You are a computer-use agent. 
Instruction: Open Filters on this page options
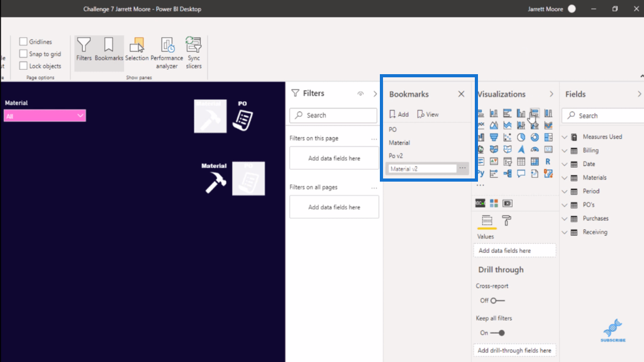(374, 139)
